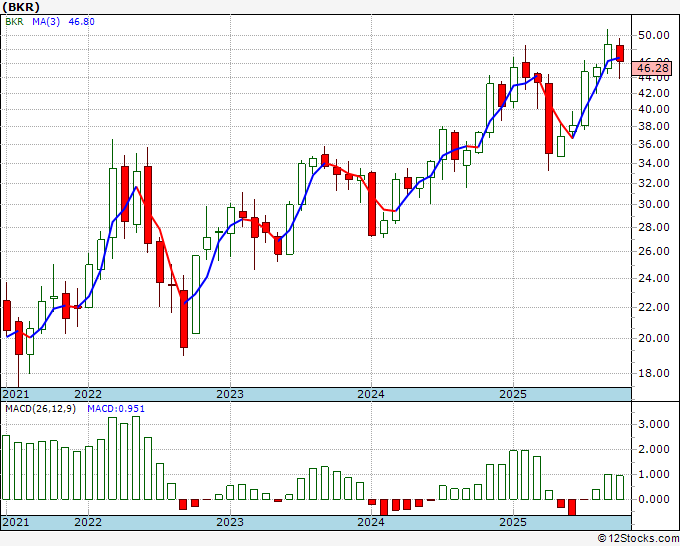Click the last green MACD histogram bar
This screenshot has width=680, height=546.
(x=620, y=487)
